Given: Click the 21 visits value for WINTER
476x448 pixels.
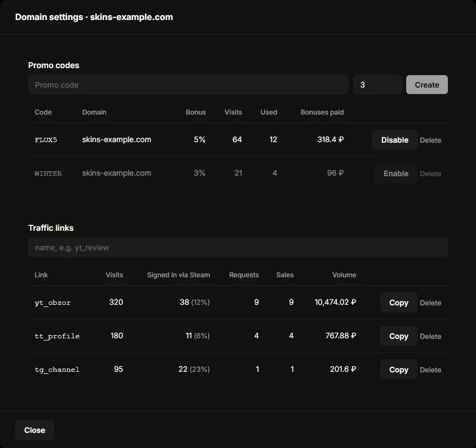Looking at the screenshot, I should [239, 173].
